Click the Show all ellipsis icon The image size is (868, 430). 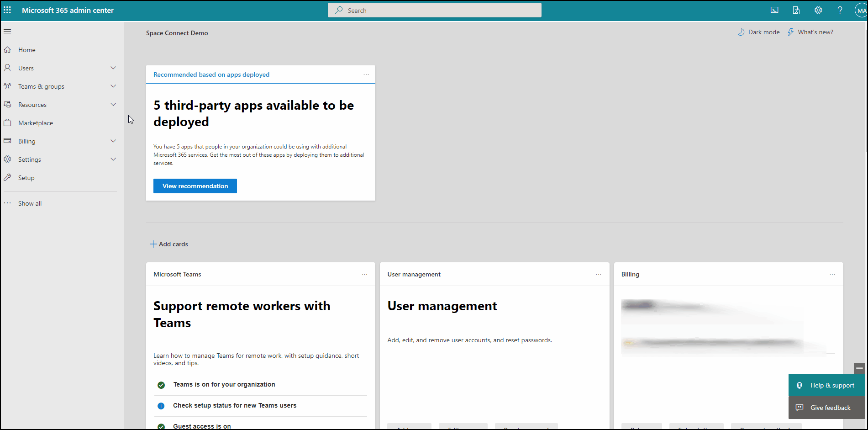[7, 203]
